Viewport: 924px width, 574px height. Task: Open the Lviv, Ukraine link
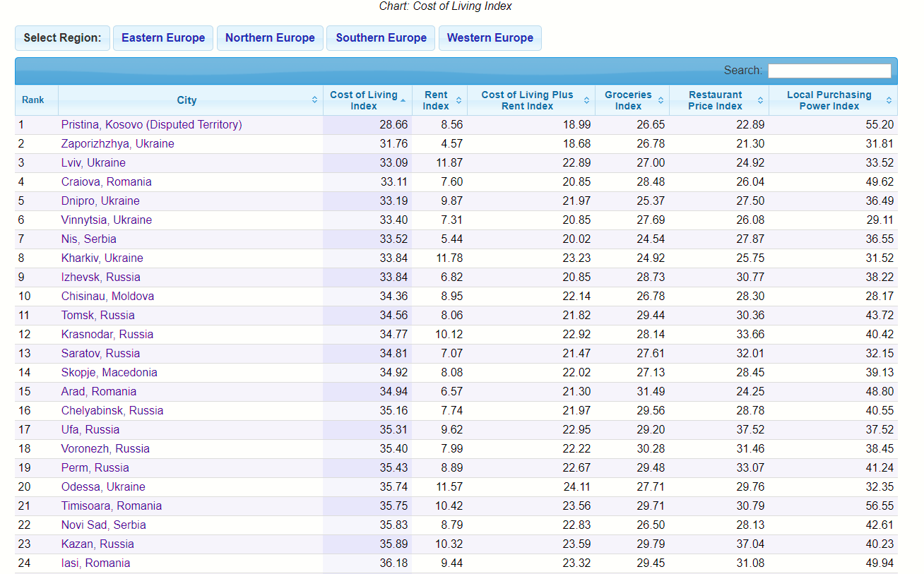point(93,163)
